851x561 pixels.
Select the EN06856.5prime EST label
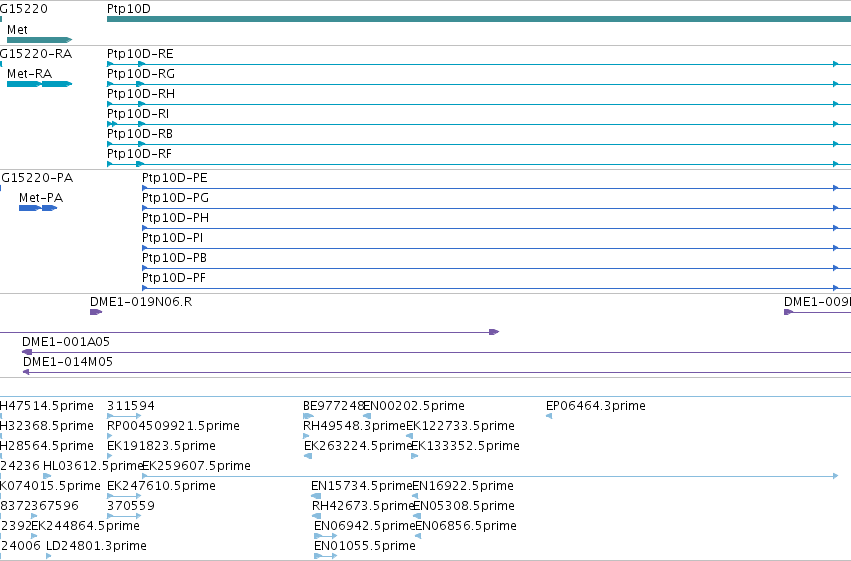pyautogui.click(x=466, y=526)
